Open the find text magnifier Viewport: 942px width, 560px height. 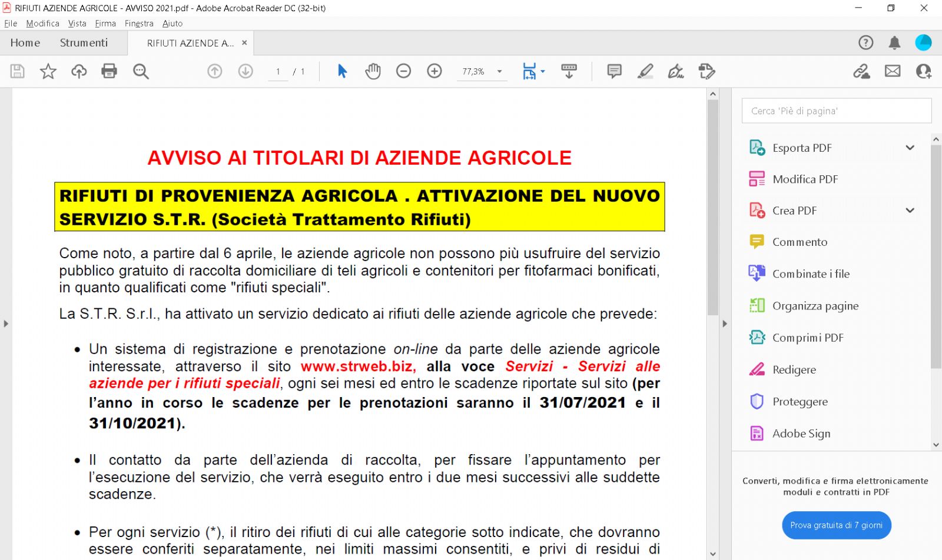point(141,71)
